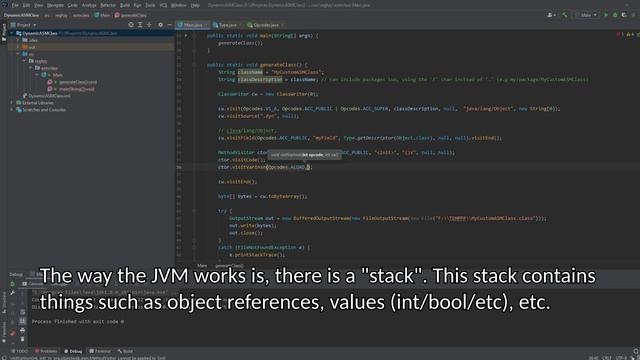Click the red error indicator in editor corner
This screenshot has width=640, height=360.
point(619,35)
